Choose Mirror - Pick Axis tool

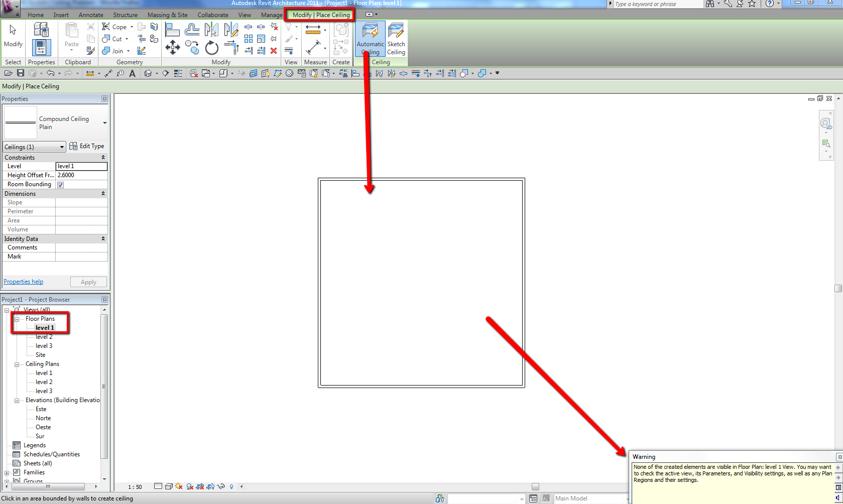(x=211, y=30)
